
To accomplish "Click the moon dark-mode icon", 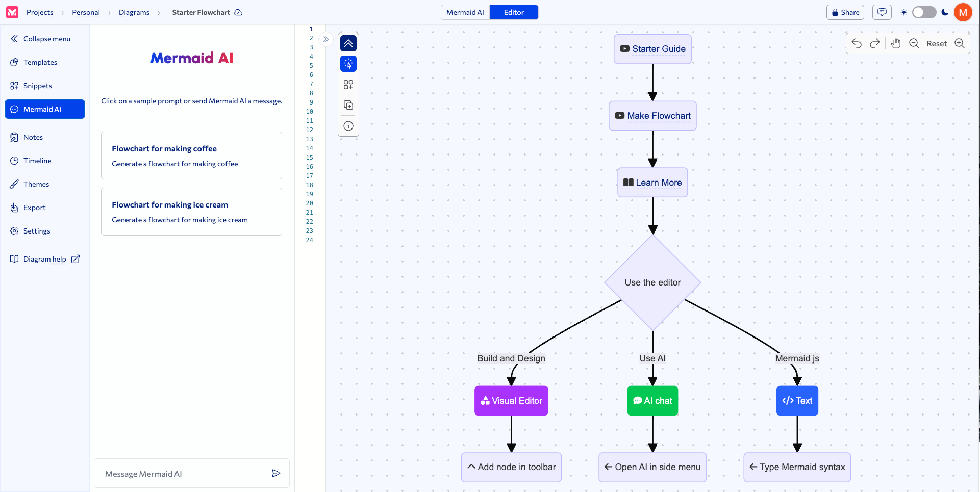I will click(x=945, y=12).
